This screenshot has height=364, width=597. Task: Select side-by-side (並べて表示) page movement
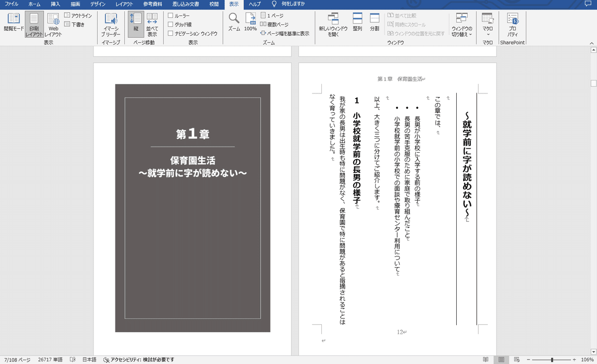152,25
